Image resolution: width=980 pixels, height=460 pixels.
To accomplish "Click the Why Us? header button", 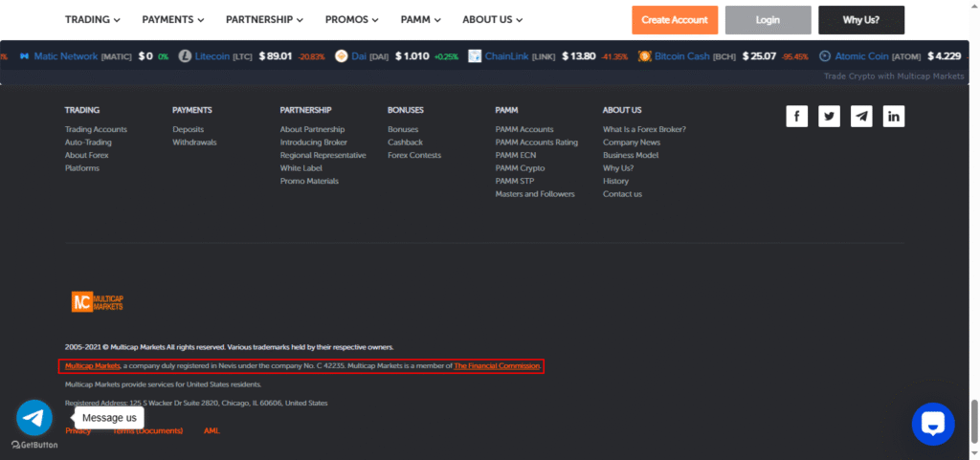I will click(861, 20).
